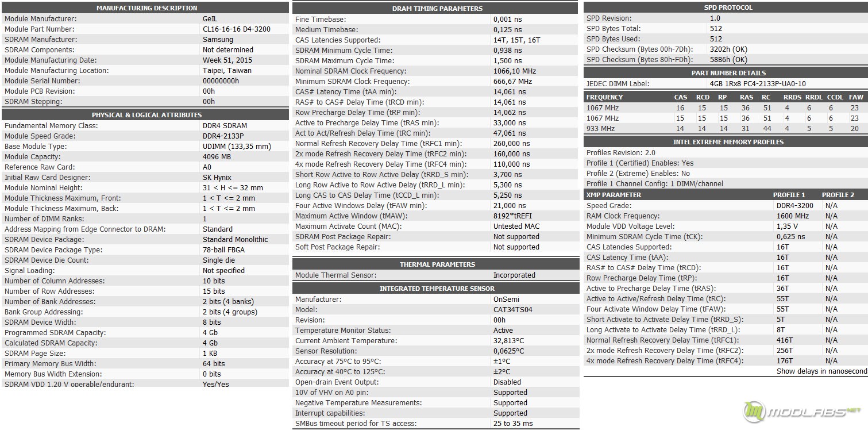Image resolution: width=868 pixels, height=430 pixels.
Task: Click the '1,35 V' module VDD voltage
Action: pyautogui.click(x=787, y=226)
